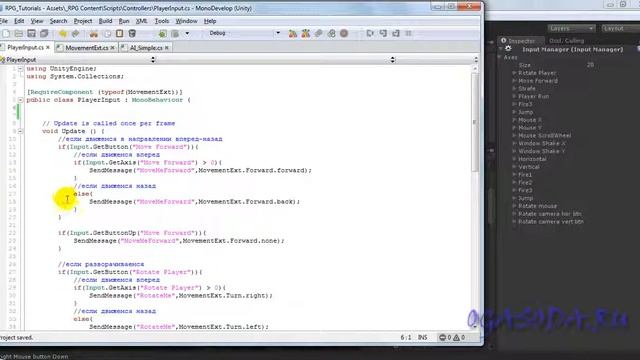The width and height of the screenshot is (640, 360).
Task: Click the green Build icon
Action: 162,33
